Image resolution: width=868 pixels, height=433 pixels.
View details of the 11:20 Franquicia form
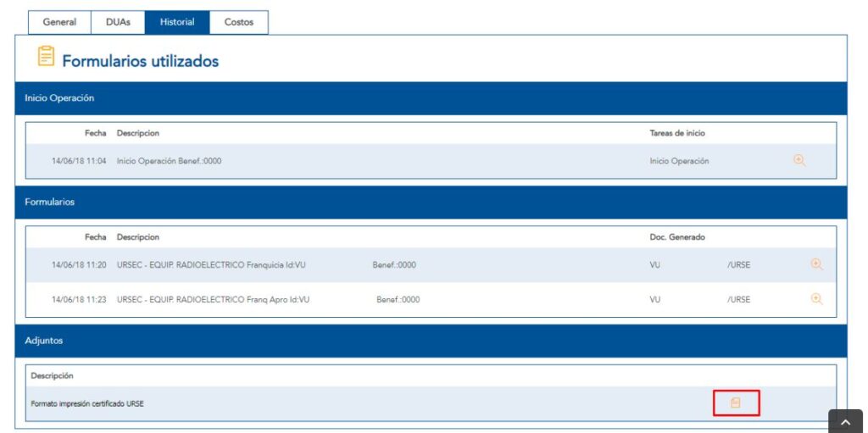[x=816, y=264]
